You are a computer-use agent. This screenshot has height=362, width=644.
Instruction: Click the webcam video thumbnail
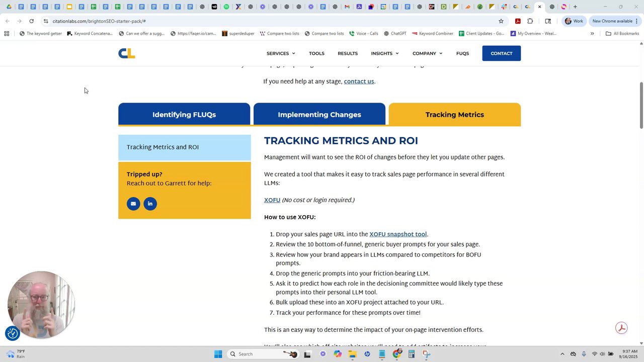(41, 305)
